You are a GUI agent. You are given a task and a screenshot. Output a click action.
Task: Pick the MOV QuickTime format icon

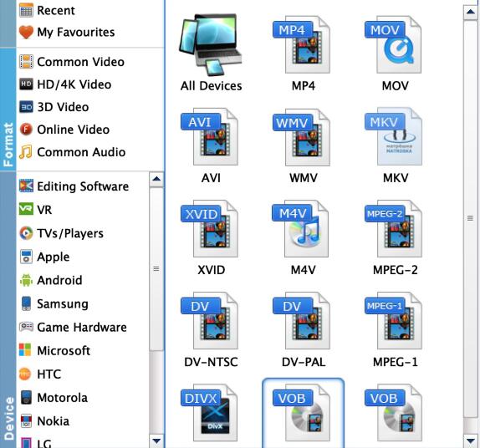394,44
